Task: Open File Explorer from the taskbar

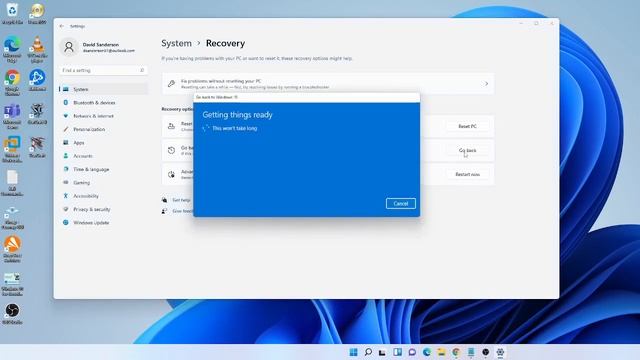Action: [441, 352]
